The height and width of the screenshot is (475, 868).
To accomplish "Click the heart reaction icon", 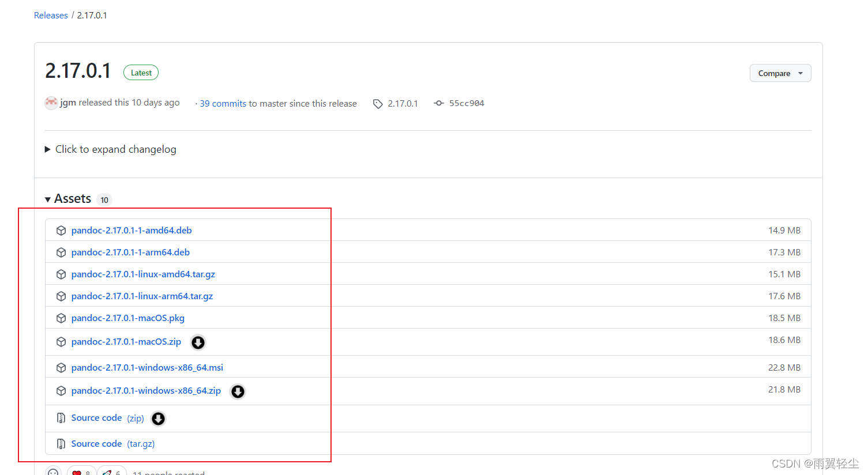I will point(77,473).
